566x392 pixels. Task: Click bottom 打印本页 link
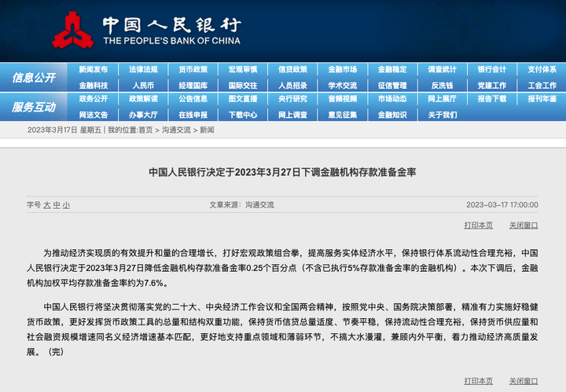[478, 381]
